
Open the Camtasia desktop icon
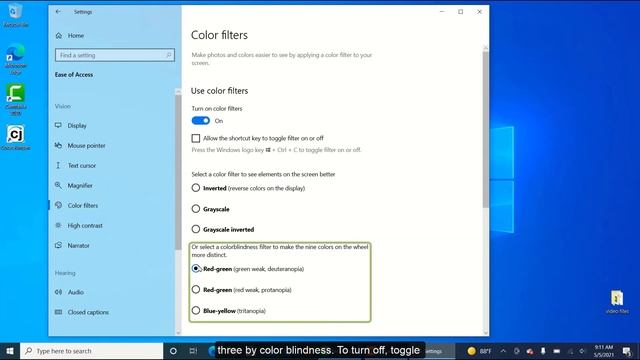click(16, 99)
